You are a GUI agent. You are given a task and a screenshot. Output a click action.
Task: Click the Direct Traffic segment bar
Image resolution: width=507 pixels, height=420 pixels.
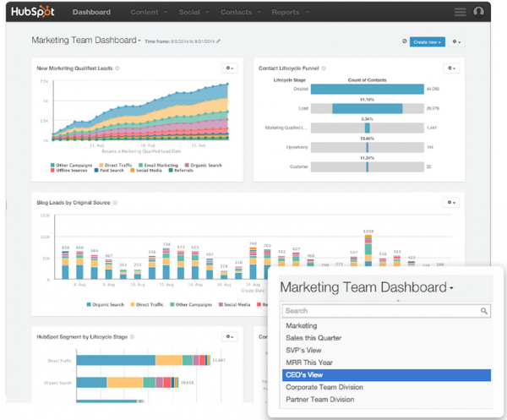144,360
